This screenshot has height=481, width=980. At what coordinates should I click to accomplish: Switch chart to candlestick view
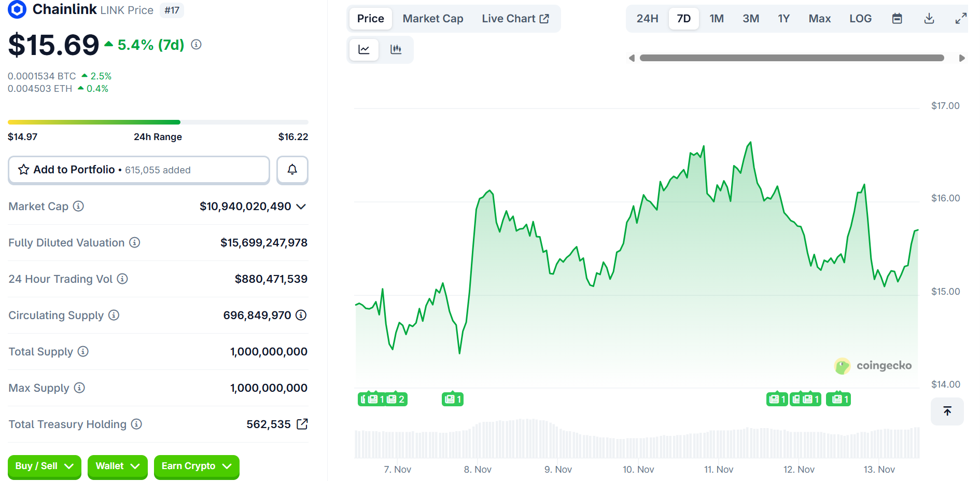pyautogui.click(x=396, y=49)
